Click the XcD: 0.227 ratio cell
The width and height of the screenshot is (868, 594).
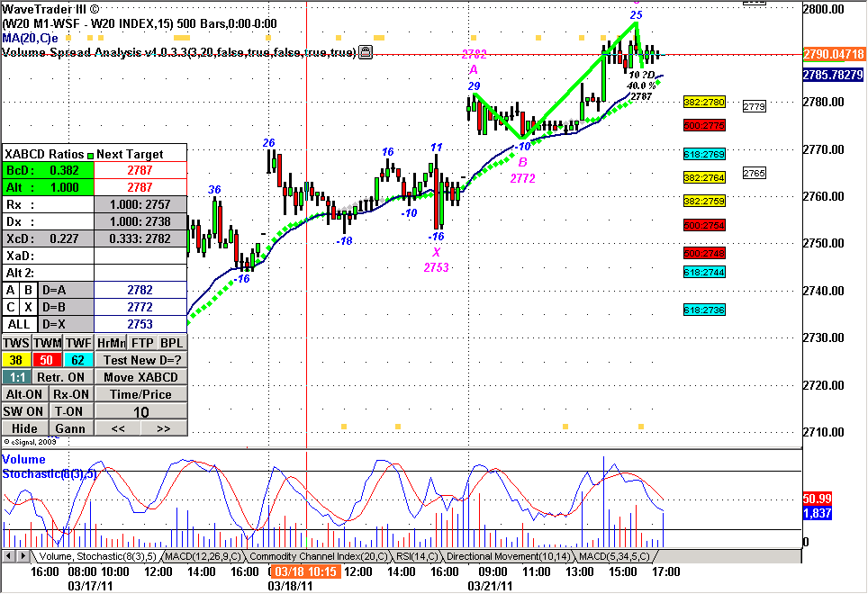click(48, 238)
